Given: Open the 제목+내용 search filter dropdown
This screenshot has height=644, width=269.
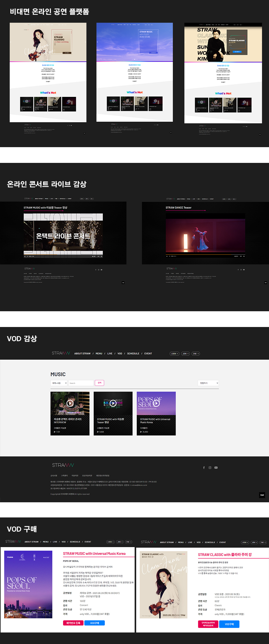Looking at the screenshot, I should click(59, 383).
